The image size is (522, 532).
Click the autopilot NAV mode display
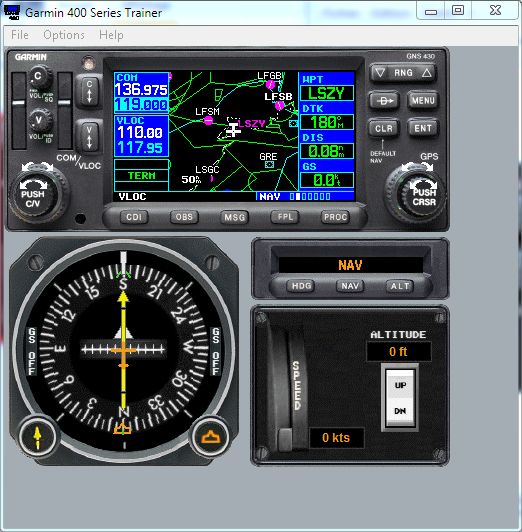[x=350, y=265]
